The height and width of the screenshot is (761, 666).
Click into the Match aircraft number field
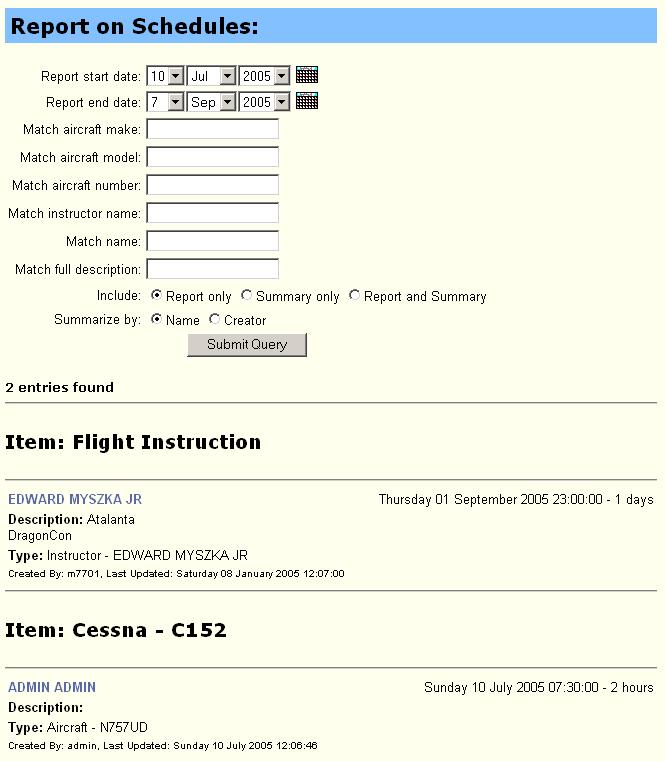coord(213,185)
